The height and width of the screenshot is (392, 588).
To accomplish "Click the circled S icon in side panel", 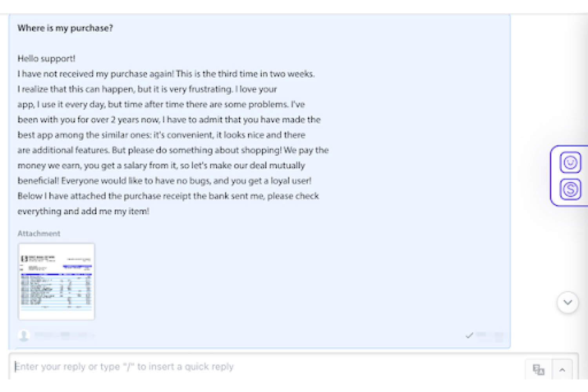I will pos(570,189).
